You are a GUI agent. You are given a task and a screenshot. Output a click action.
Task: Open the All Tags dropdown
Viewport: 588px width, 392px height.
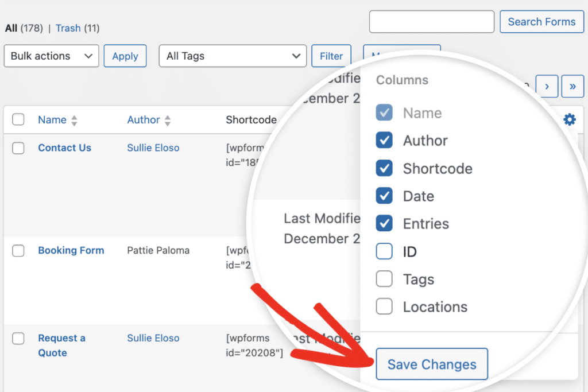(x=233, y=56)
